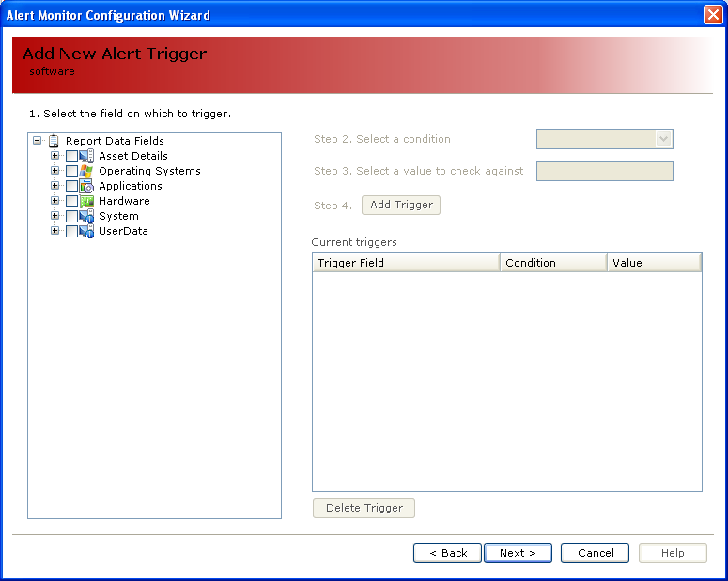
Task: Tick the Applications checkbox
Action: click(x=71, y=186)
